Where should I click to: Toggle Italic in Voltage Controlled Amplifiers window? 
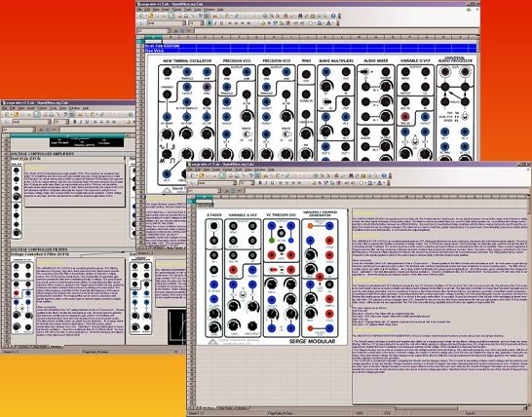coord(81,122)
